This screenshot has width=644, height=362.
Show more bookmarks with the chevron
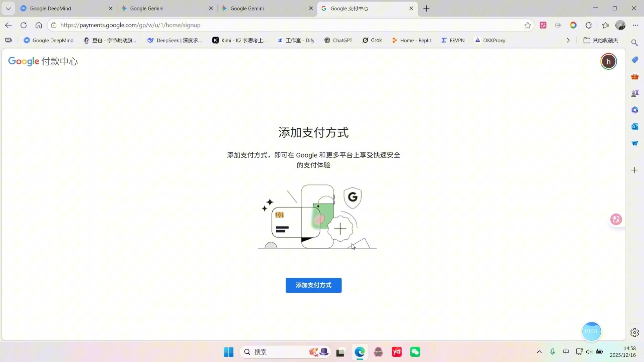tap(568, 40)
